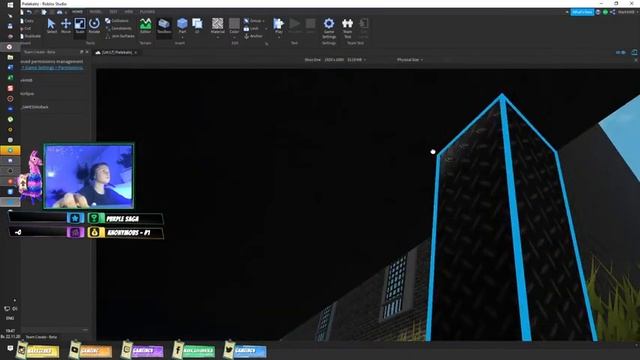The height and width of the screenshot is (360, 640).
Task: Close the Team Create panel
Action: [x=87, y=52]
